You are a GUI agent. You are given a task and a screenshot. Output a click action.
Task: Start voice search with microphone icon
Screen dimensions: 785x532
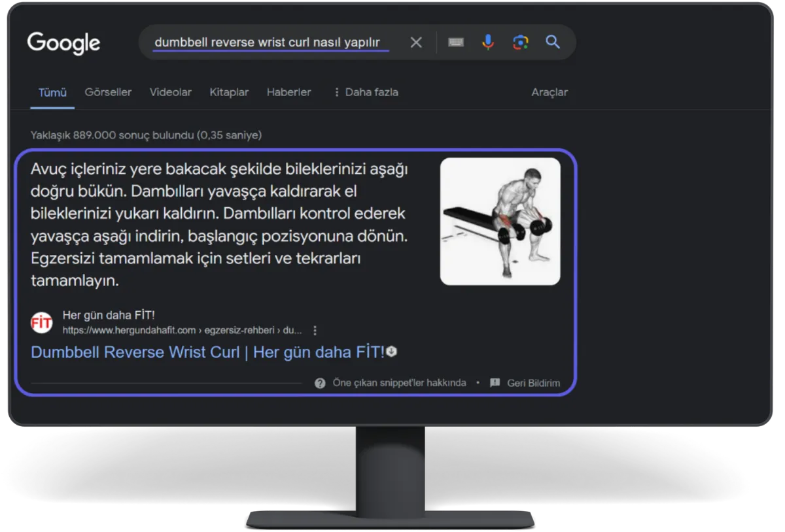488,42
